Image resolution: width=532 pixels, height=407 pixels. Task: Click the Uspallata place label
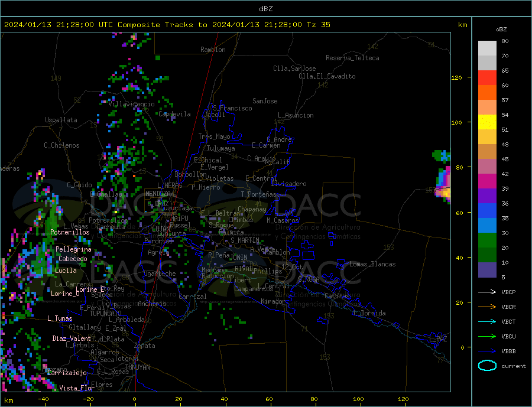tap(61, 120)
